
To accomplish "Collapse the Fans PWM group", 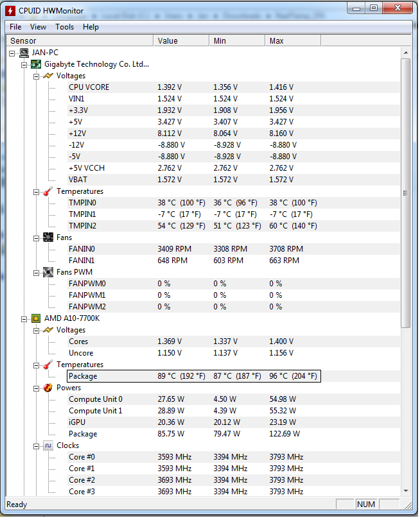I will click(x=37, y=273).
